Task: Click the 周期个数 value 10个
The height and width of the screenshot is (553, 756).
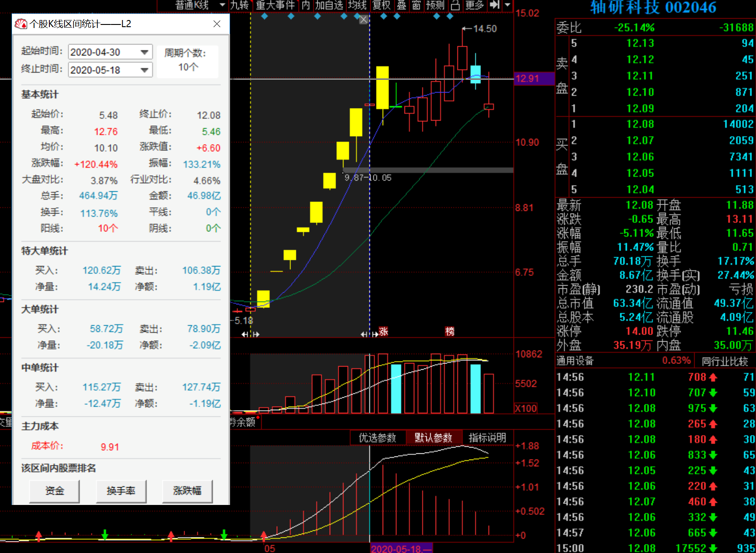Action: click(x=188, y=67)
